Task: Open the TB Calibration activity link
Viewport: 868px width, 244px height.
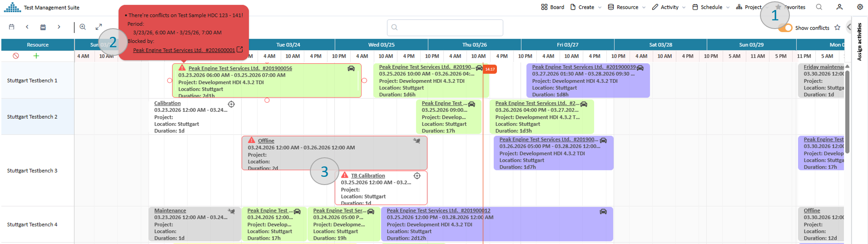Action: coord(368,176)
